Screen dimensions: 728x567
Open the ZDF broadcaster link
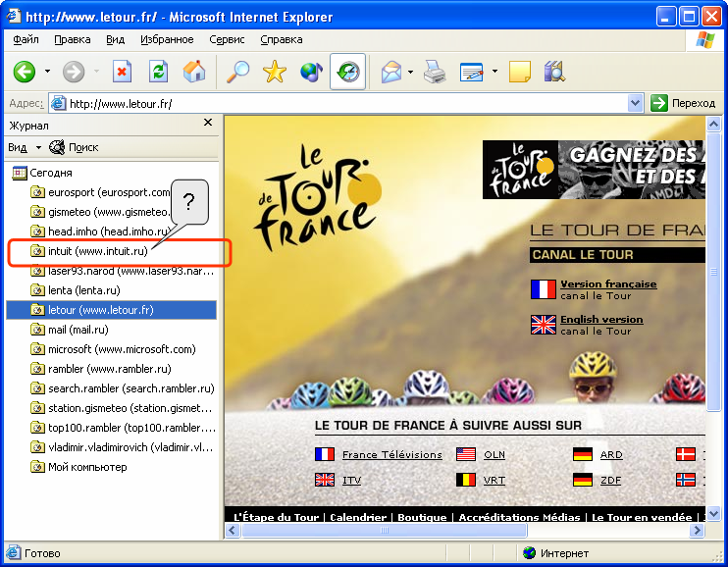611,480
